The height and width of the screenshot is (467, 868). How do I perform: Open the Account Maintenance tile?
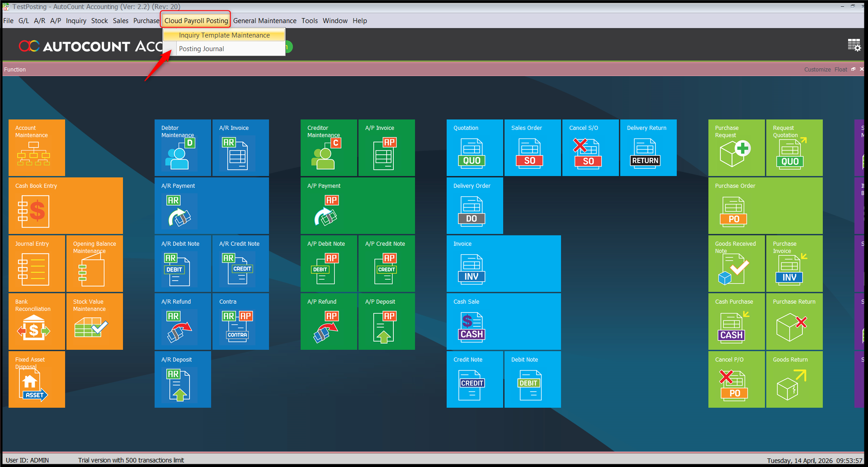pos(37,148)
